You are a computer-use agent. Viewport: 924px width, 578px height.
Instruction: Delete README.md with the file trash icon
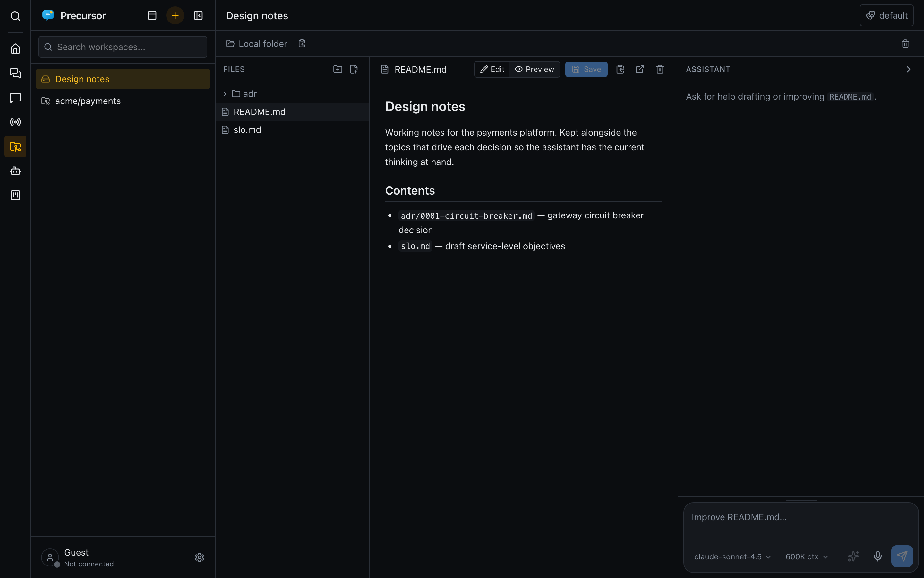point(660,69)
